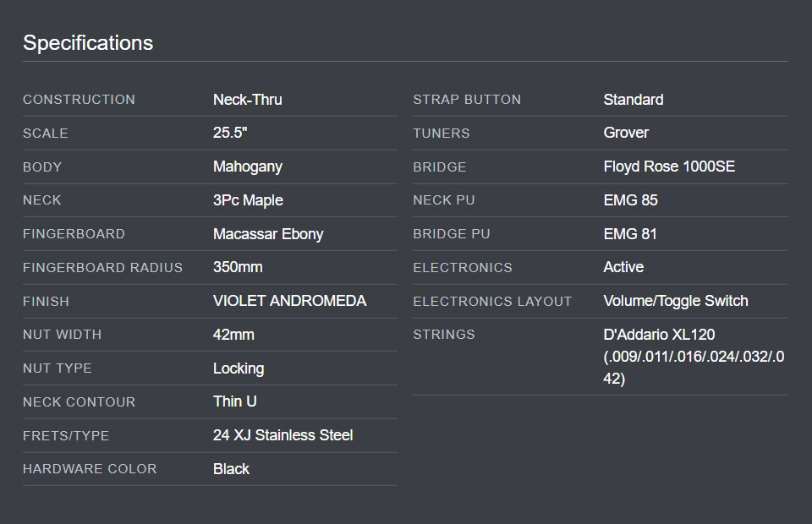Click the Thin U neck contour value
This screenshot has width=812, height=524.
click(x=235, y=401)
